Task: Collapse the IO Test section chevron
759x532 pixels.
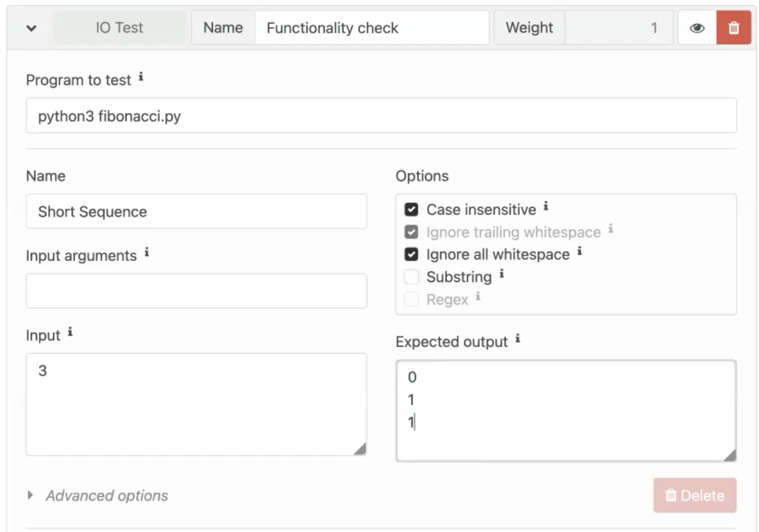Action: click(x=31, y=28)
